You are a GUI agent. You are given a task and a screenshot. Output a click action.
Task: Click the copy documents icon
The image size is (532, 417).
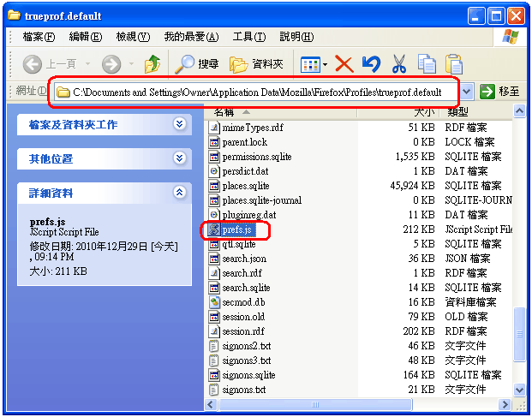[427, 63]
